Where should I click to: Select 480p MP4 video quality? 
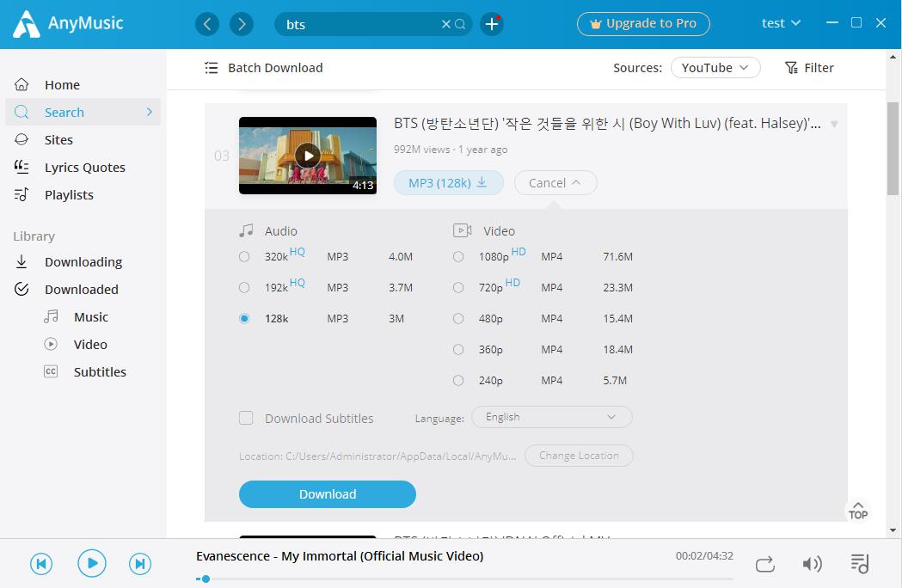pyautogui.click(x=458, y=319)
